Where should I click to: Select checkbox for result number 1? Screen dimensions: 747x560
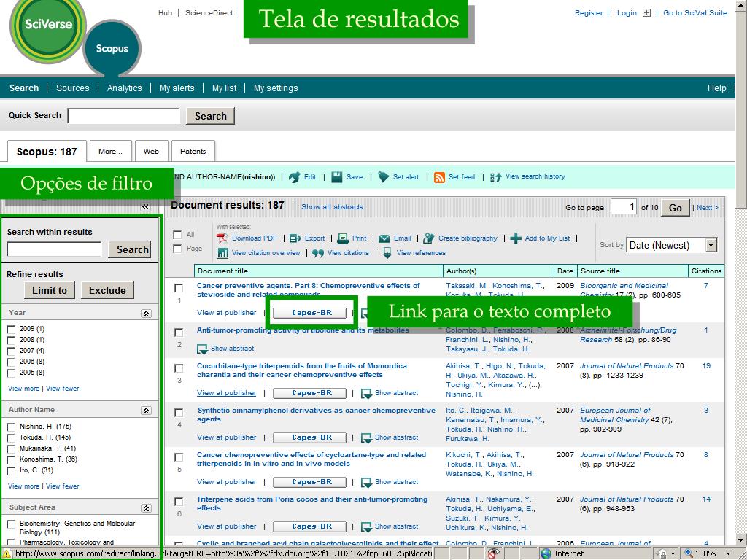179,288
